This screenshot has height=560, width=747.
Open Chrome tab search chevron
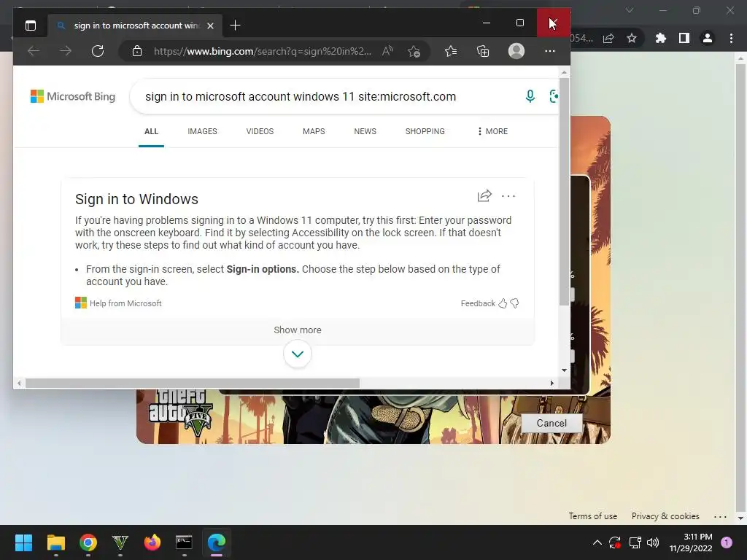click(x=630, y=10)
